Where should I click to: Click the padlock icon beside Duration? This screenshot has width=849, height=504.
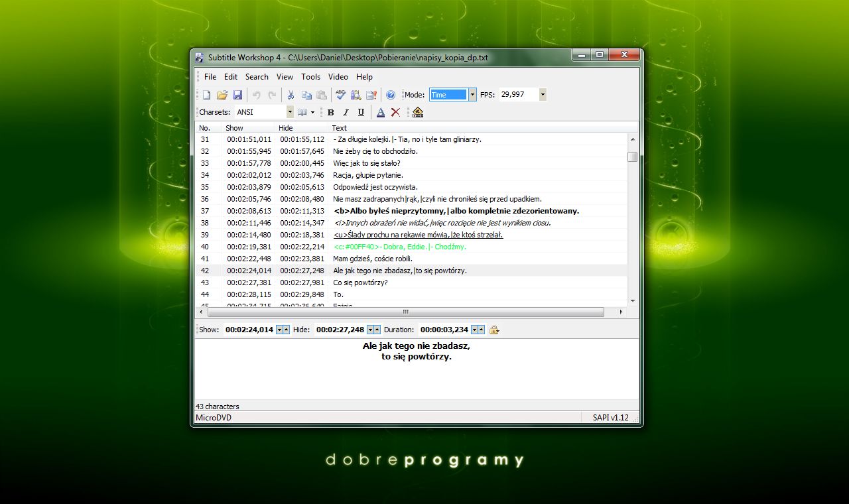coord(494,330)
